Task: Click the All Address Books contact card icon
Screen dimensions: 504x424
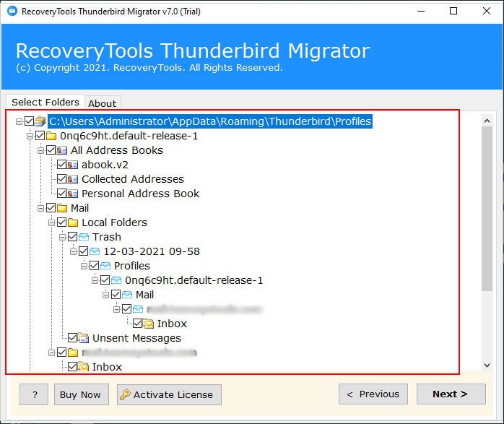Action: point(61,150)
